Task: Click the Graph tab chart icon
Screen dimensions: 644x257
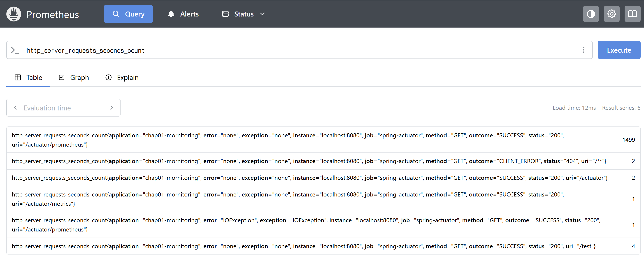Action: pos(61,77)
